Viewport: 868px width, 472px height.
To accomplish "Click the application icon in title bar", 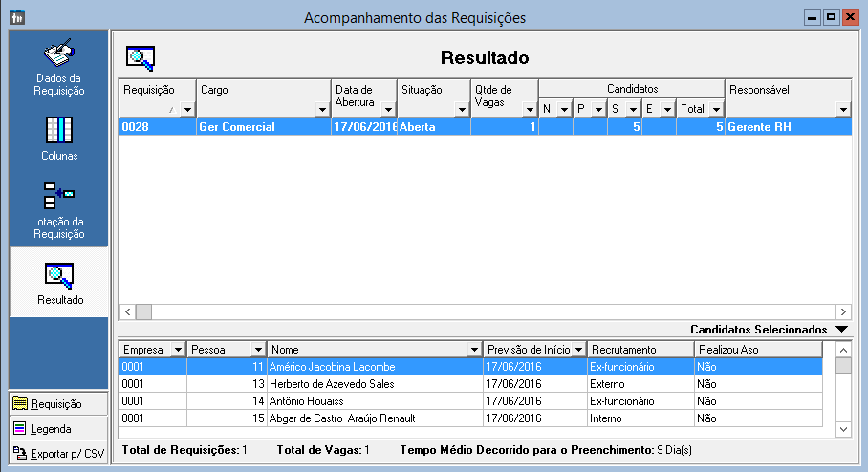I will point(16,17).
